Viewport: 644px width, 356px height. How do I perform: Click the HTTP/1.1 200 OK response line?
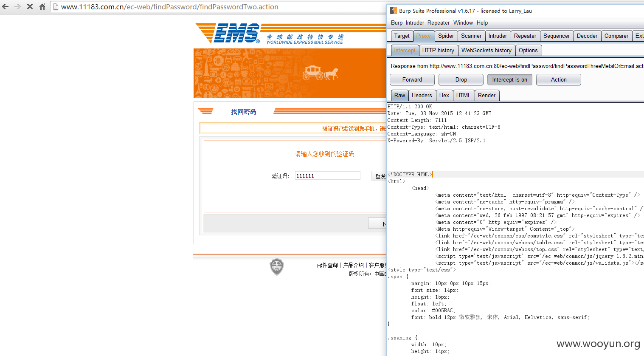(x=410, y=107)
